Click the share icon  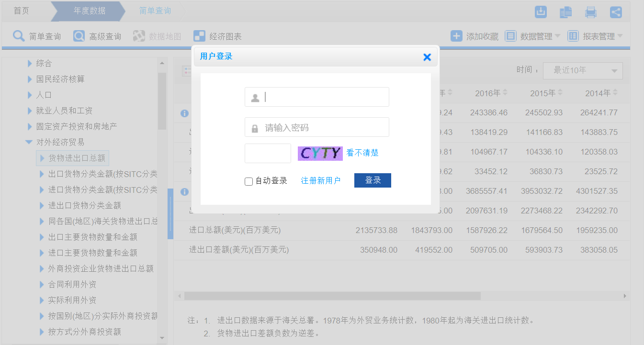pos(616,12)
